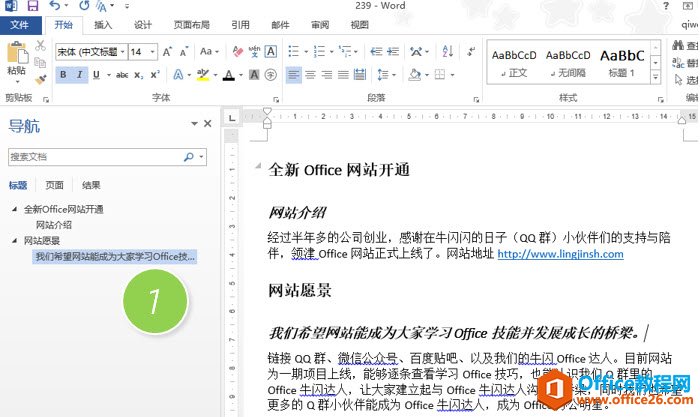
Task: Click the Save icon in quick access toolbar
Action: pyautogui.click(x=32, y=5)
